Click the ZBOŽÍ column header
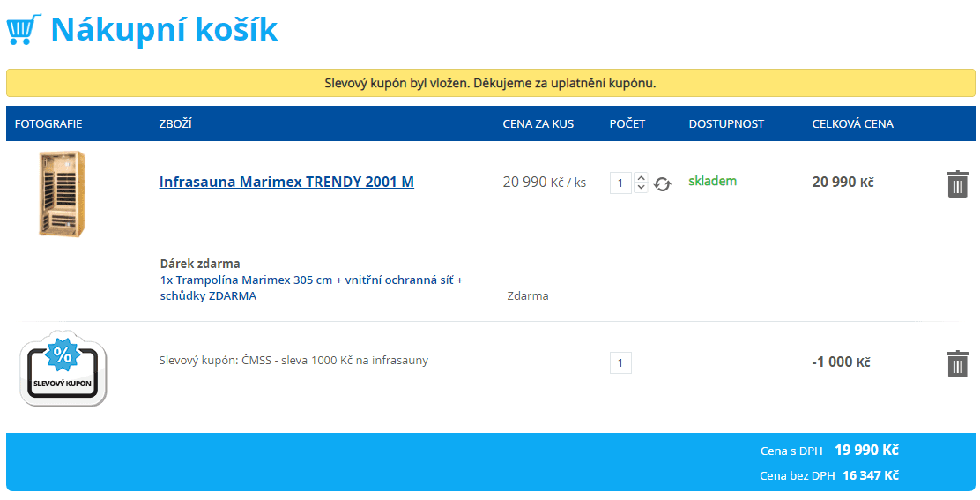The image size is (980, 500). (175, 123)
